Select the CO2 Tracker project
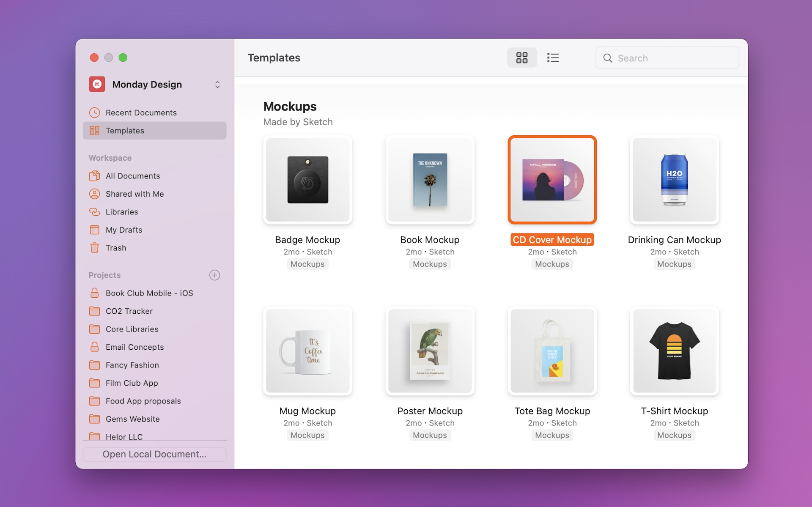Viewport: 812px width, 507px height. coord(129,311)
